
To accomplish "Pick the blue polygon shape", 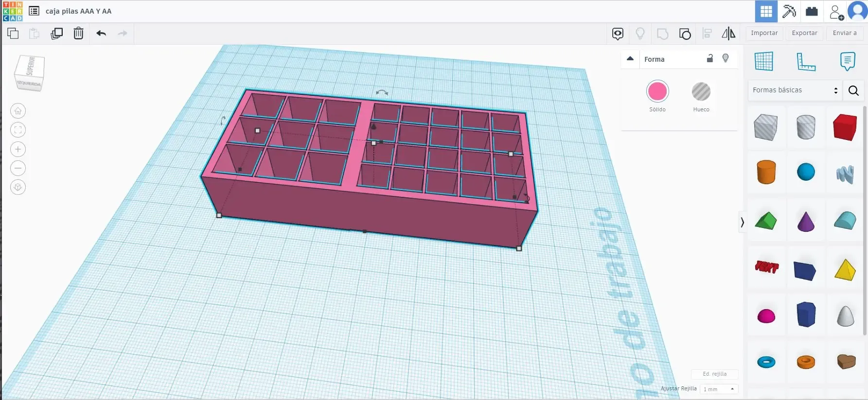I will point(806,314).
